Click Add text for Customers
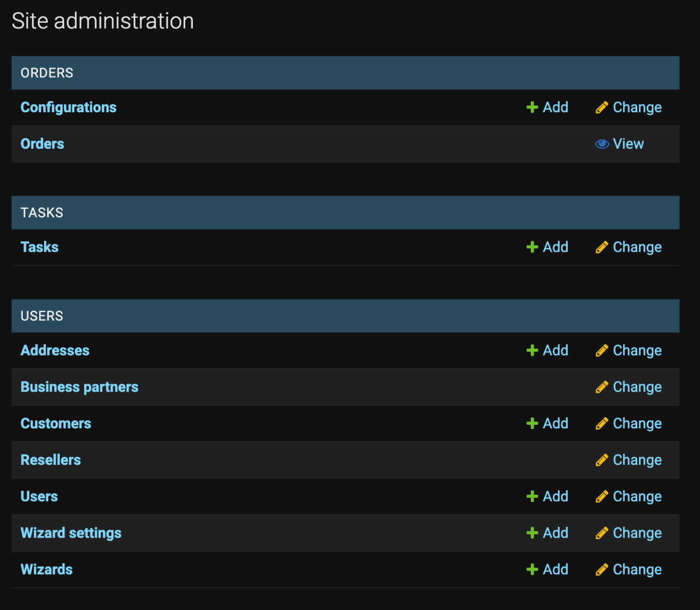The width and height of the screenshot is (700, 610). (x=556, y=423)
